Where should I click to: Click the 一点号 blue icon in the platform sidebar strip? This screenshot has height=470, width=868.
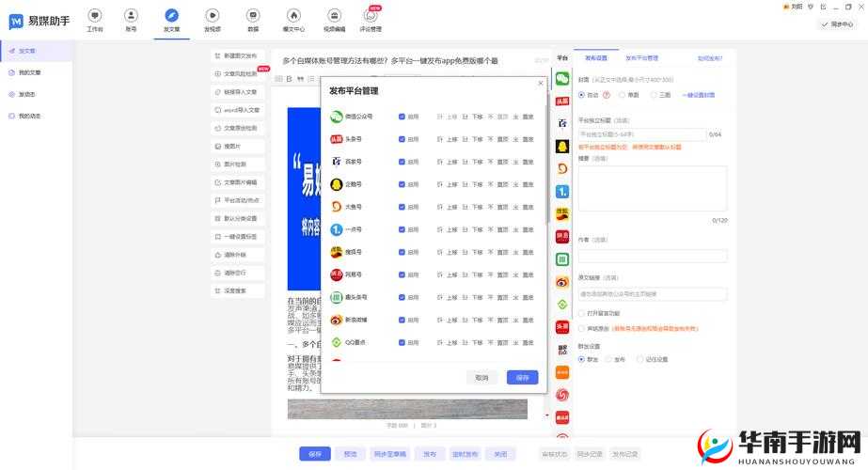562,192
